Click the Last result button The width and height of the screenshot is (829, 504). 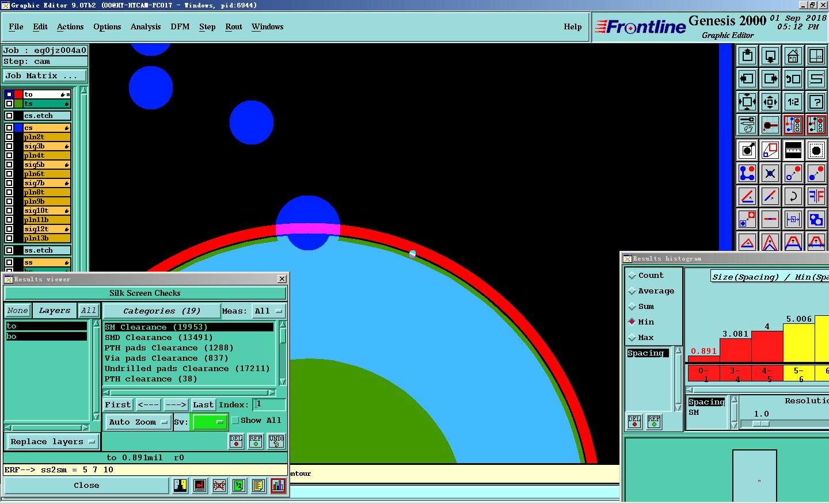click(x=203, y=405)
